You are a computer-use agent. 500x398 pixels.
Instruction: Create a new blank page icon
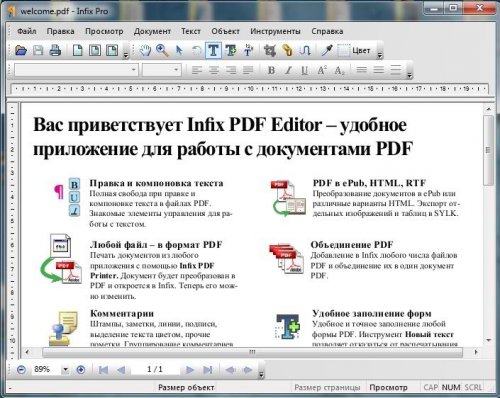(x=77, y=51)
